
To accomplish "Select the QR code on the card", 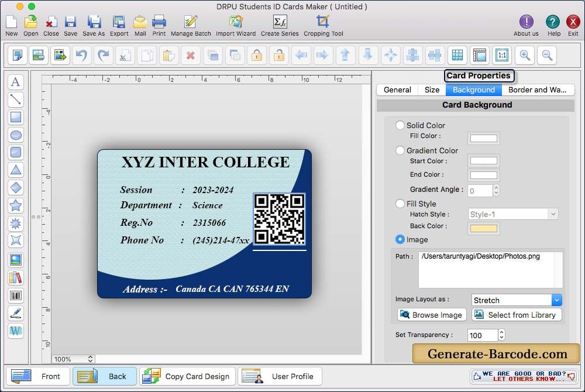I will (x=280, y=219).
